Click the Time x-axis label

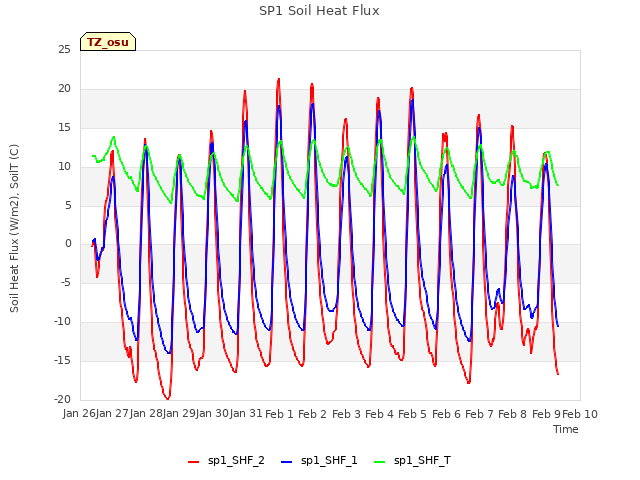(566, 429)
